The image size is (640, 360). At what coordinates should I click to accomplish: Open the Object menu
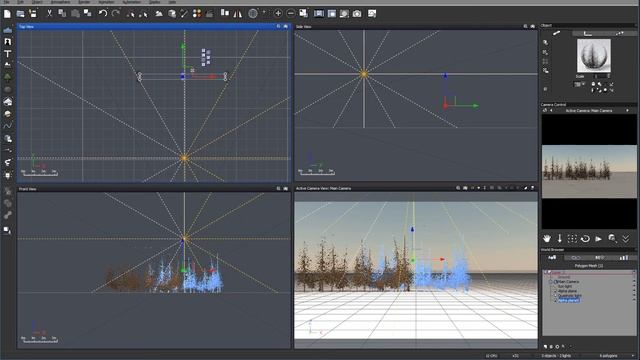click(37, 2)
